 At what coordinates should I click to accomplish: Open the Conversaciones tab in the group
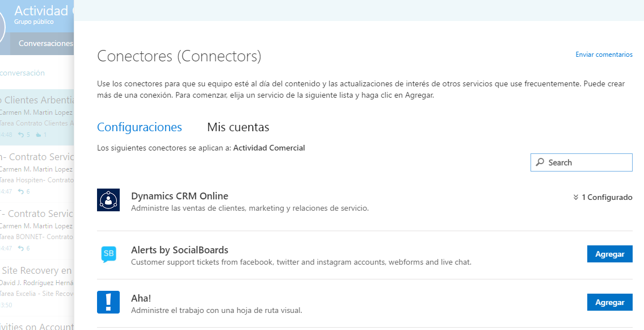pyautogui.click(x=45, y=43)
